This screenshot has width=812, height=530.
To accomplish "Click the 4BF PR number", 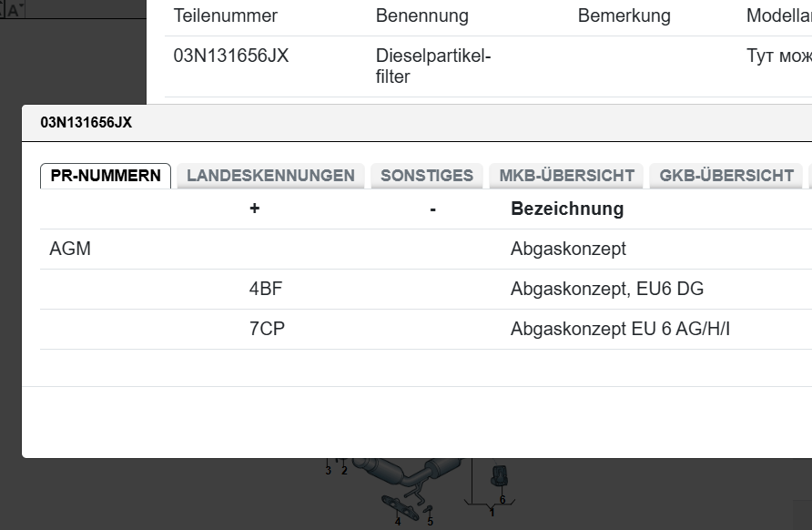I will pos(266,289).
